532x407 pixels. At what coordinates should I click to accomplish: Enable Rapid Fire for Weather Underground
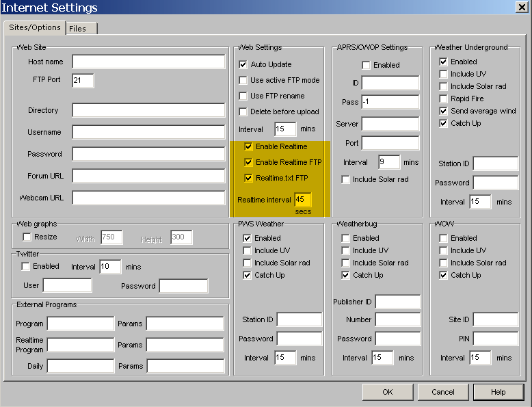point(443,99)
